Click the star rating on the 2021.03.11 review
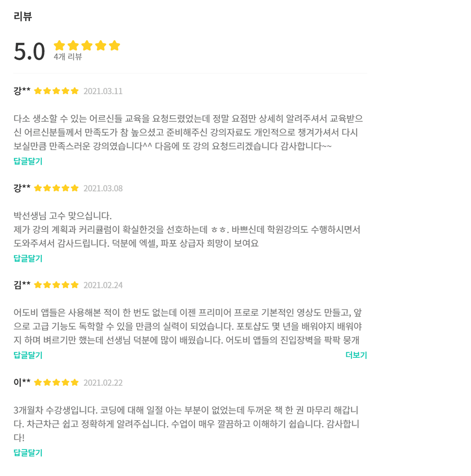471x476 pixels. pos(56,91)
